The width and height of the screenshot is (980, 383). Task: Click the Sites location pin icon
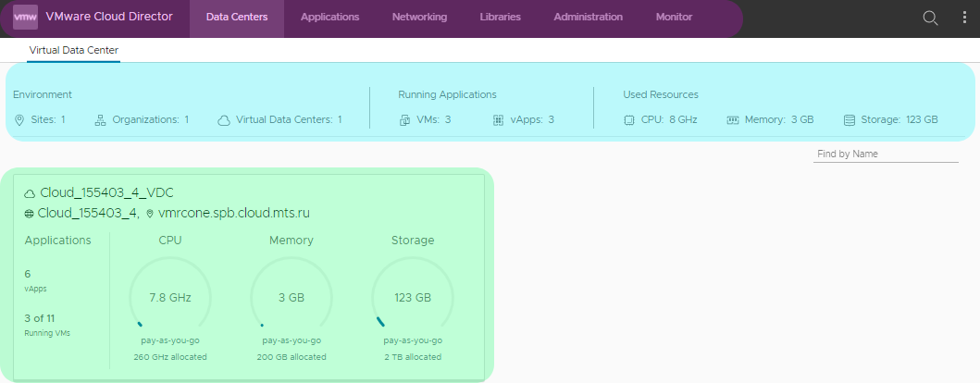tap(19, 120)
